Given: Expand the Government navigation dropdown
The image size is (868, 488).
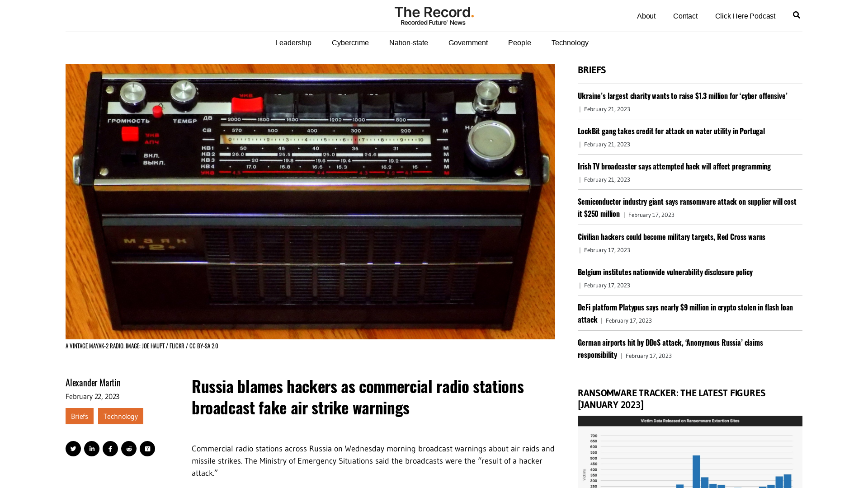Looking at the screenshot, I should pyautogui.click(x=468, y=42).
